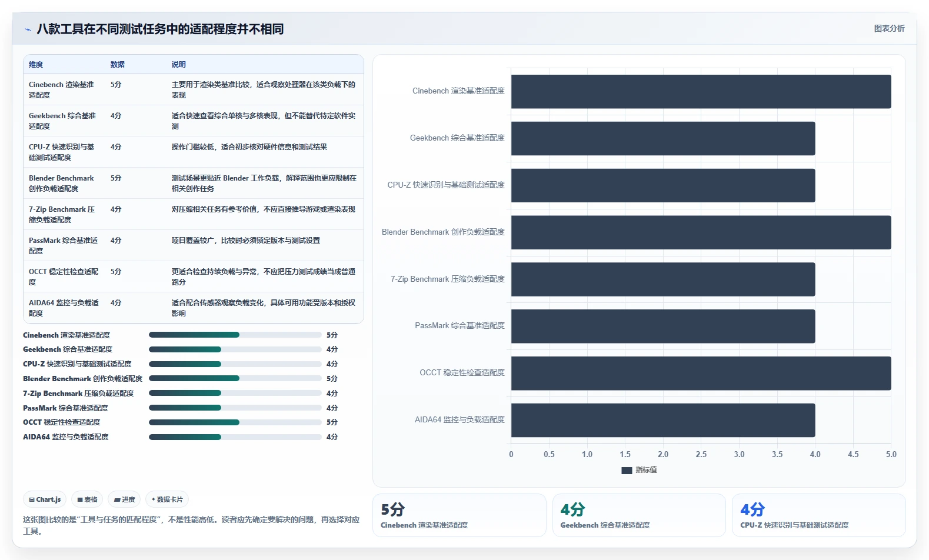Click the 7-Zip Benchmark bar in the chart

point(663,279)
